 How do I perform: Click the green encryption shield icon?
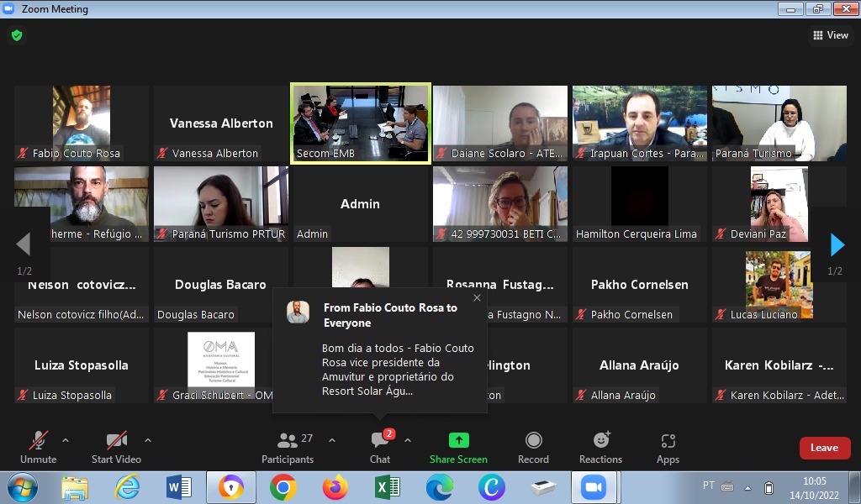coord(17,35)
